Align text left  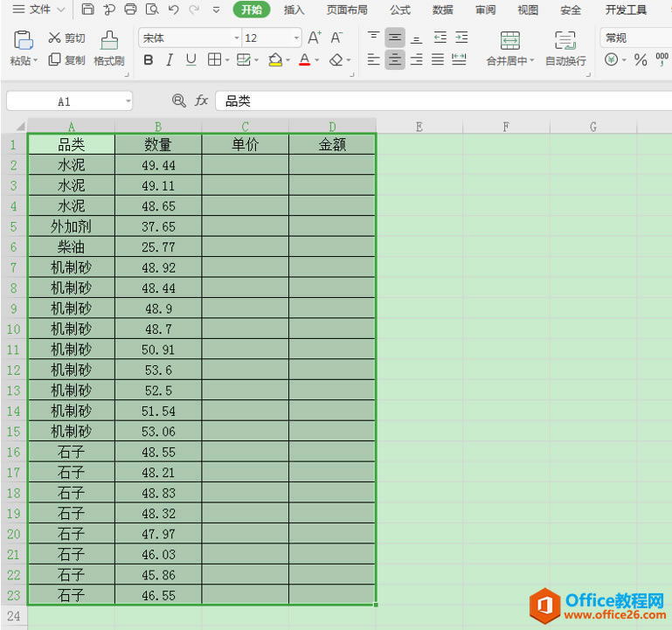click(x=373, y=59)
